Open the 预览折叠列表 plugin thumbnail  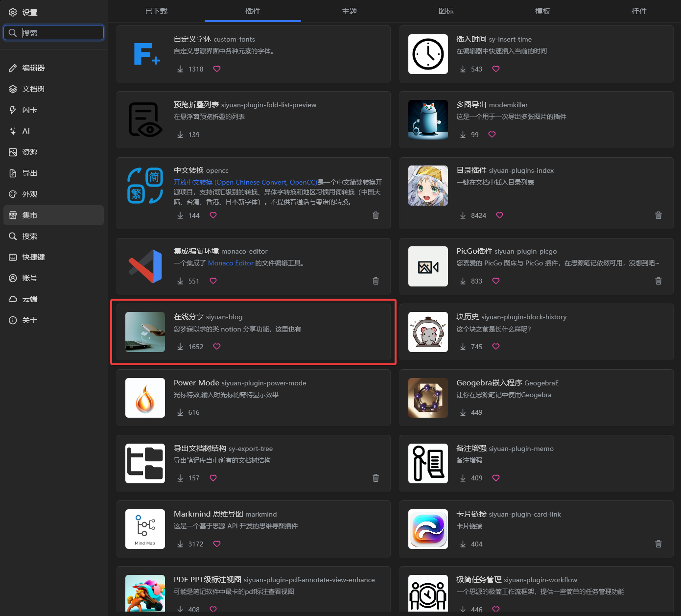point(145,119)
